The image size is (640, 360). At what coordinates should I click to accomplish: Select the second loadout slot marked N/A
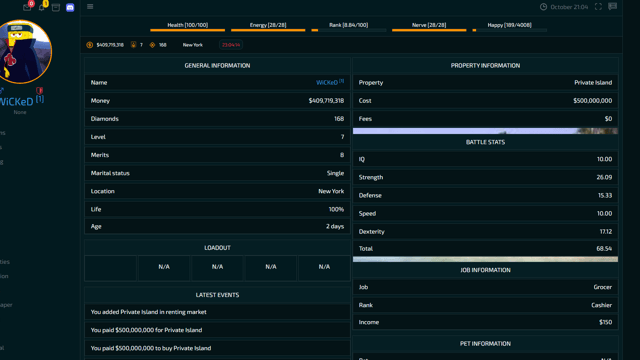pyautogui.click(x=164, y=268)
